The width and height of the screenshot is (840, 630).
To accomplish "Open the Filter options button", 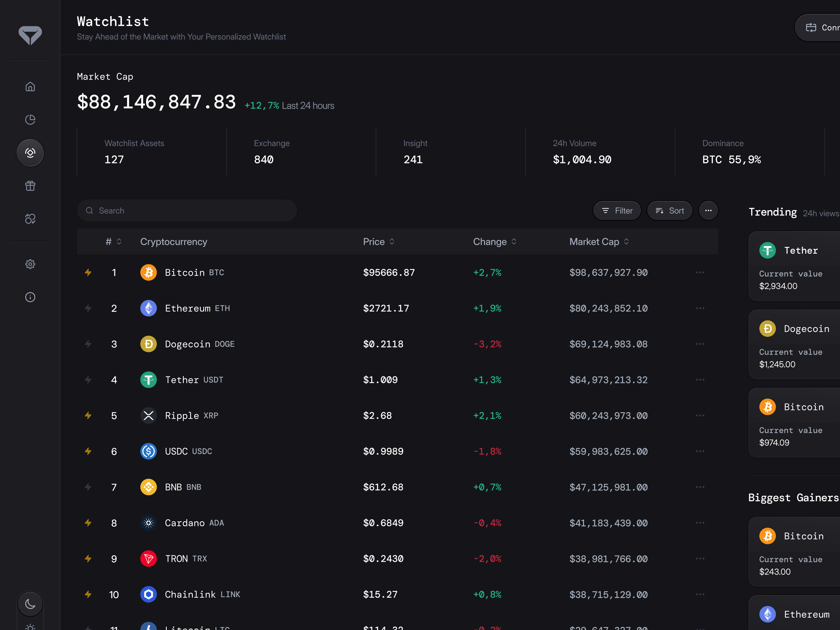I will pyautogui.click(x=617, y=210).
